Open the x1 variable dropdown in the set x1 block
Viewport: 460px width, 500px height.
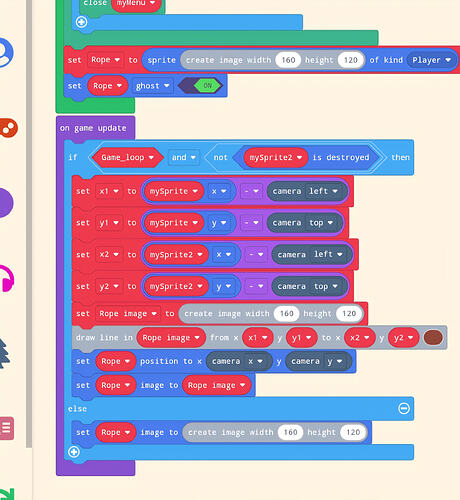coord(109,191)
